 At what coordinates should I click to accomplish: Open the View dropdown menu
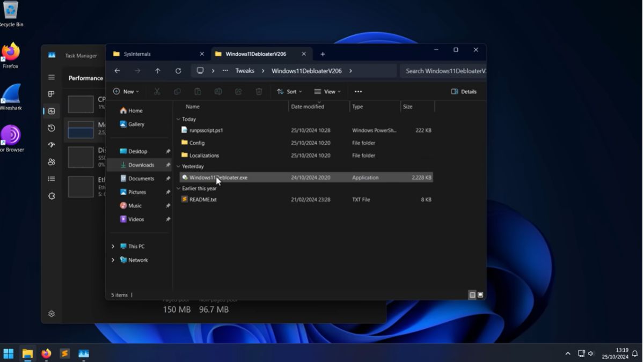point(328,91)
